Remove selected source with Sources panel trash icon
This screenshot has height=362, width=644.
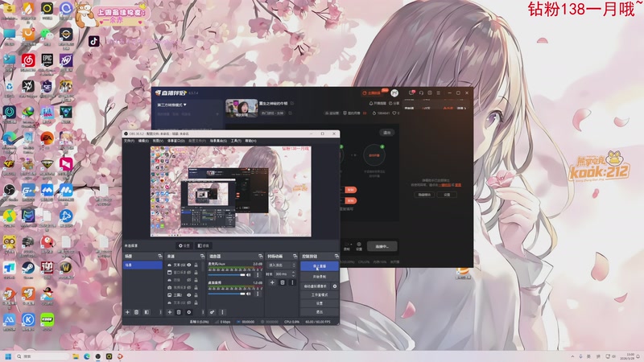click(x=179, y=312)
